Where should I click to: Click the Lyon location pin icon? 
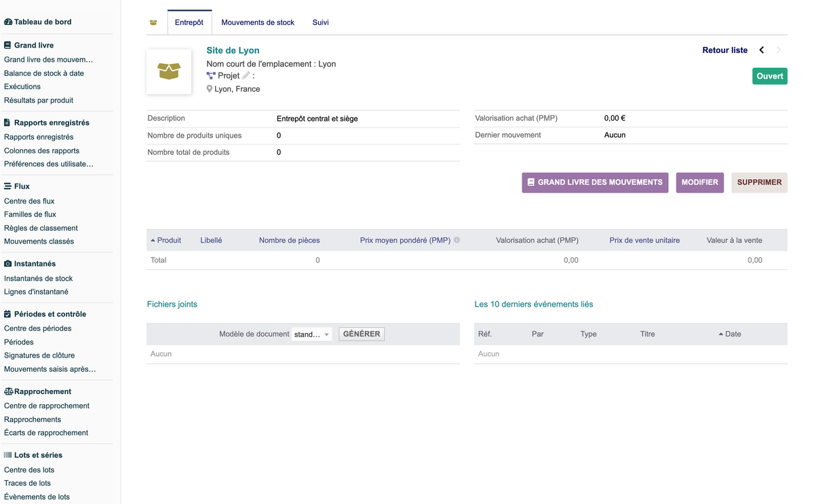210,89
